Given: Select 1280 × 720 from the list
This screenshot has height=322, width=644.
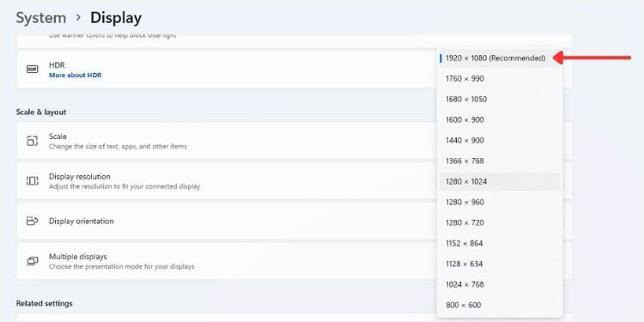Looking at the screenshot, I should [x=500, y=222].
